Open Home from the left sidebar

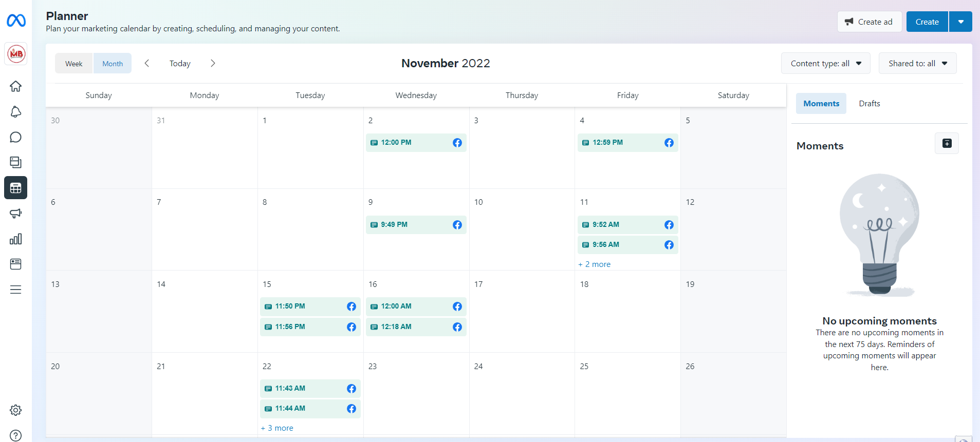point(16,86)
